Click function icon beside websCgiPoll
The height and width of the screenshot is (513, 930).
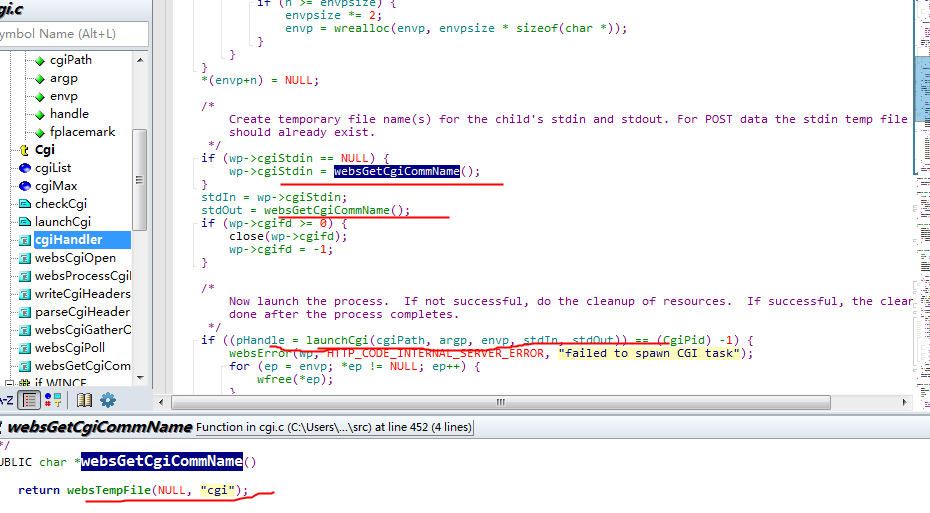[24, 348]
